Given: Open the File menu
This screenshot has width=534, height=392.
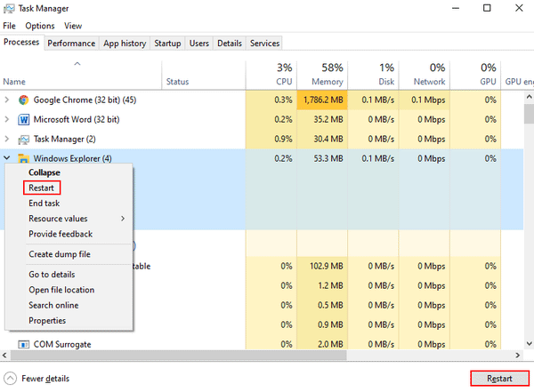Looking at the screenshot, I should 9,26.
